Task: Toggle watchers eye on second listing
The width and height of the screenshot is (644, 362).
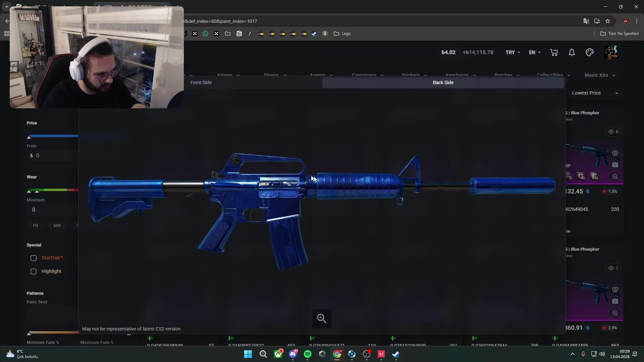Action: tap(613, 268)
